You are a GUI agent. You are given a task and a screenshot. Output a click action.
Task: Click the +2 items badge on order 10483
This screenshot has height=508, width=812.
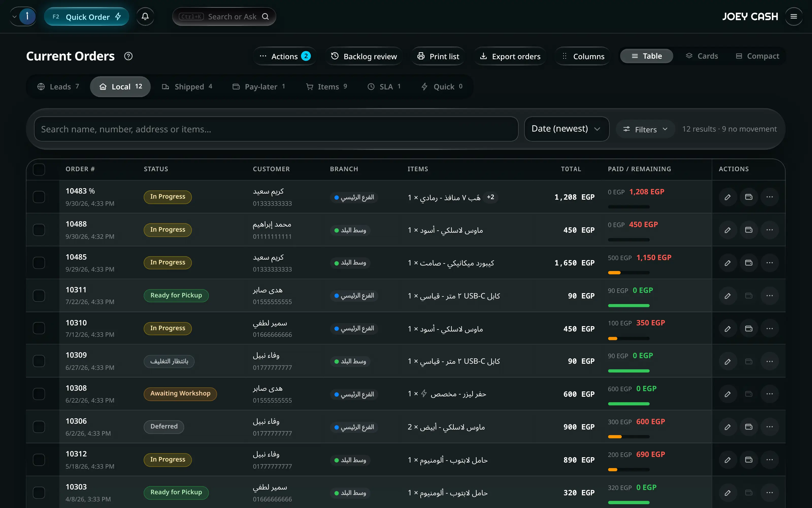[x=490, y=197]
